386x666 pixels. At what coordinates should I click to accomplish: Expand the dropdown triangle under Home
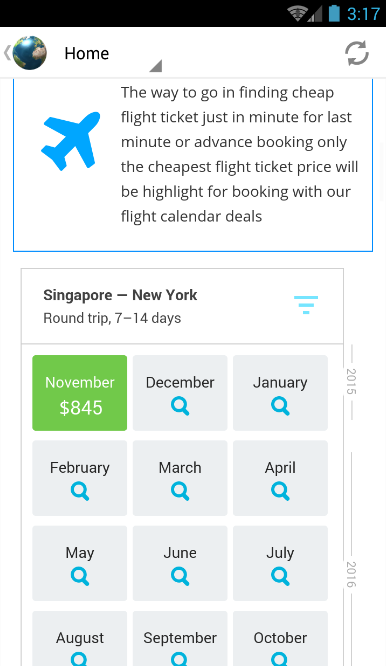click(x=156, y=65)
